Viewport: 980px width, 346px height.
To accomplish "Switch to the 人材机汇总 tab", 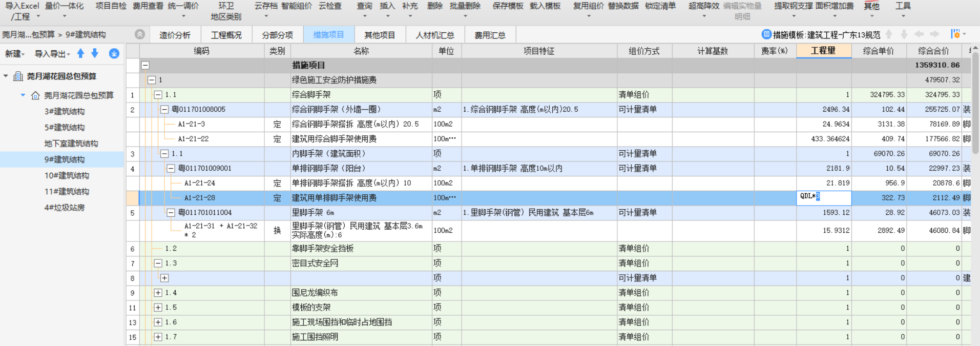I will [435, 35].
